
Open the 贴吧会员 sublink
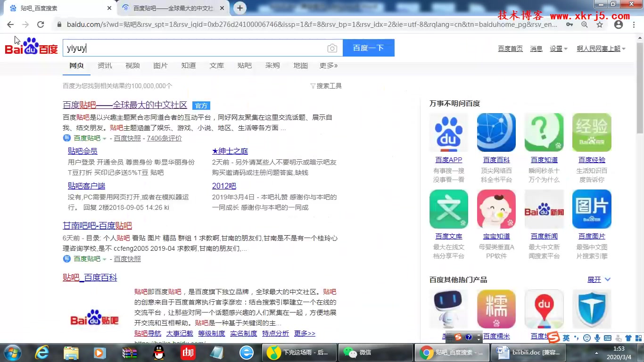click(83, 151)
